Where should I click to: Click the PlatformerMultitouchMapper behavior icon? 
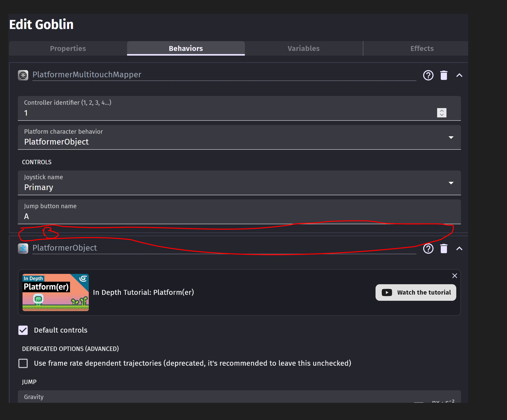[x=23, y=75]
